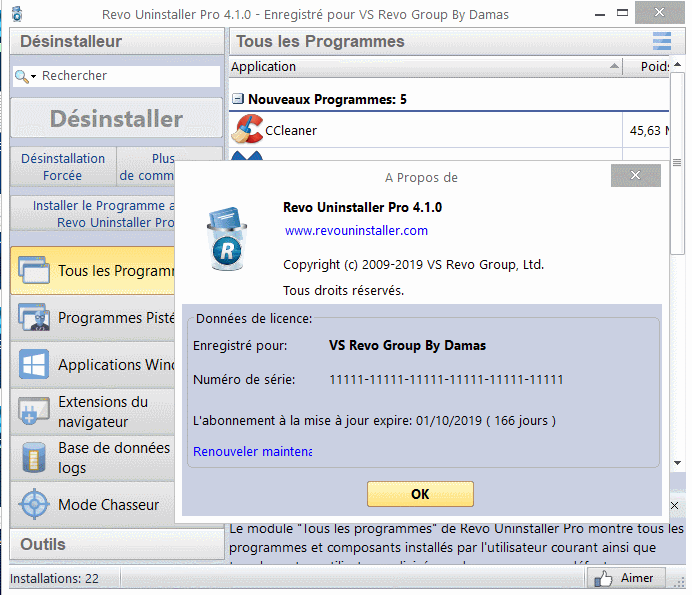
Task: Close the A Propos de dialog
Action: (x=636, y=175)
